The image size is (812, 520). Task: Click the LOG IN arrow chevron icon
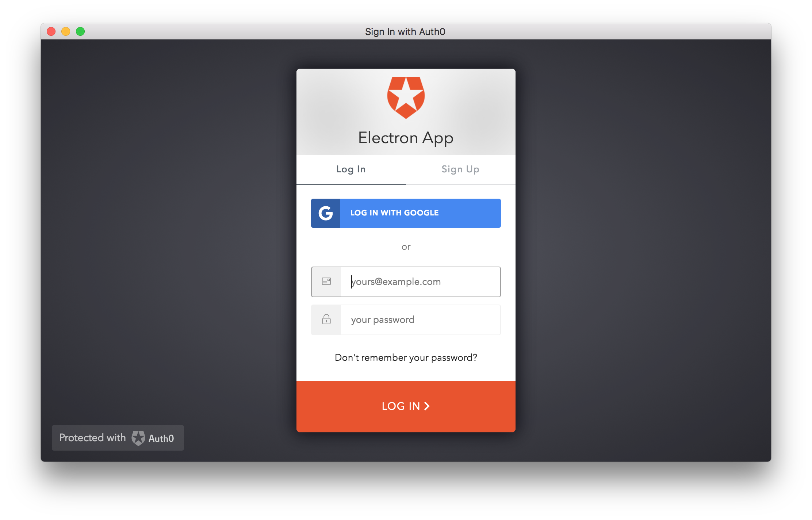coord(428,406)
